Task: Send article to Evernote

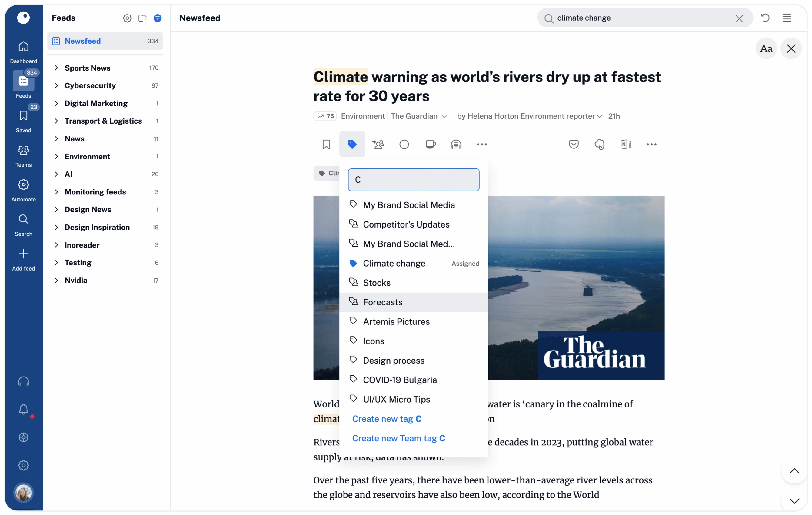Action: pyautogui.click(x=600, y=144)
